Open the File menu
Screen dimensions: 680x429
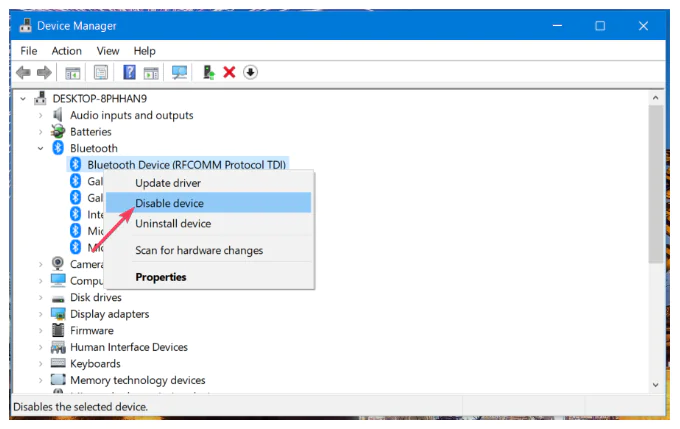[29, 51]
